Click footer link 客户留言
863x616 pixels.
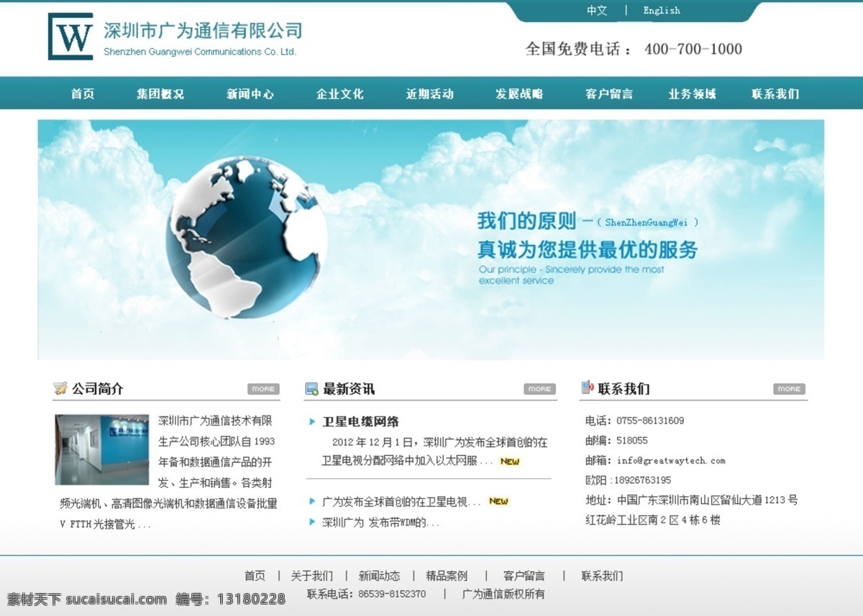point(524,576)
